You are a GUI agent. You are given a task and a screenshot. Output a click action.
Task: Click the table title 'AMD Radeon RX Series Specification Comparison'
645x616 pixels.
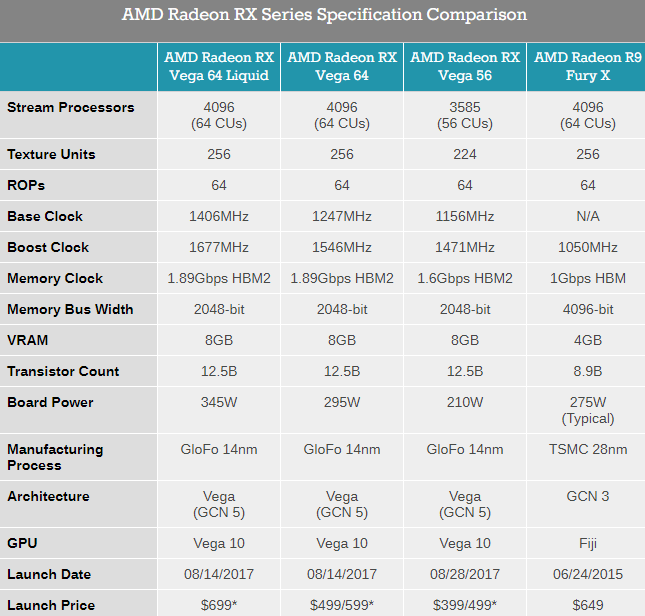(x=324, y=15)
